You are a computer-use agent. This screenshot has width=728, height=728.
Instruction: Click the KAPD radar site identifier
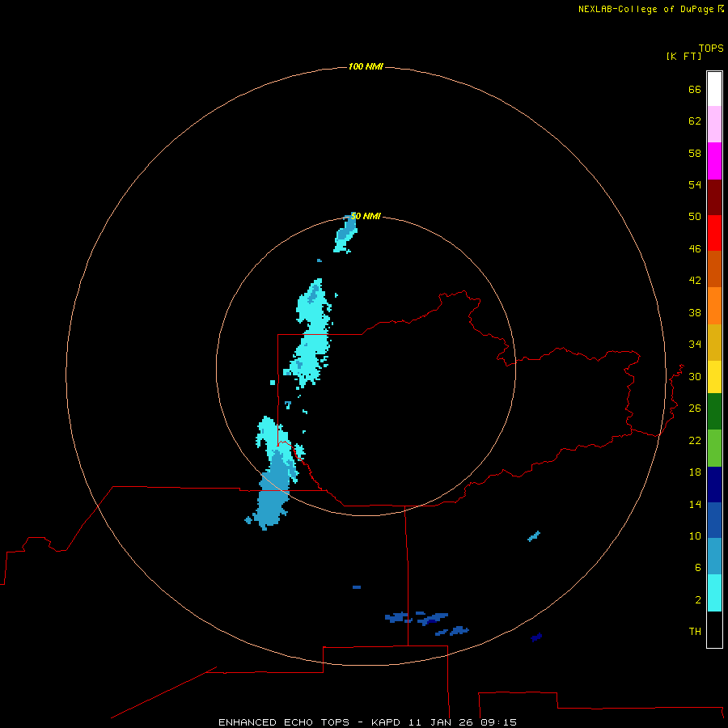(x=387, y=722)
